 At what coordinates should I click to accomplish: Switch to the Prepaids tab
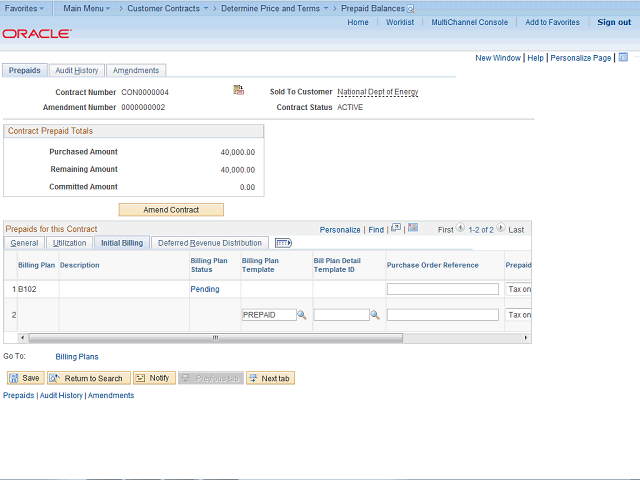pos(24,70)
